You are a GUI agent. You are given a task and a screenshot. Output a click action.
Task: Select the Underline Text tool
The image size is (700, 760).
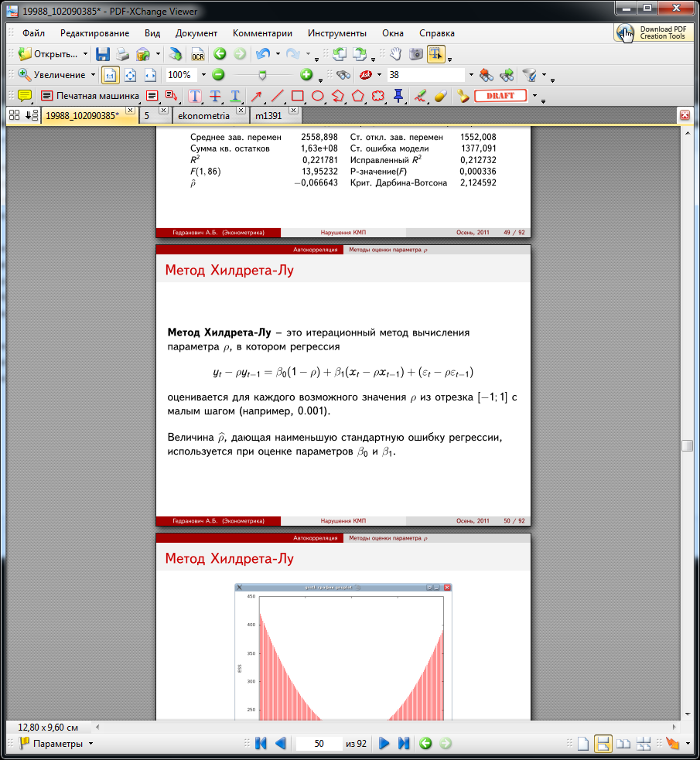click(x=235, y=96)
